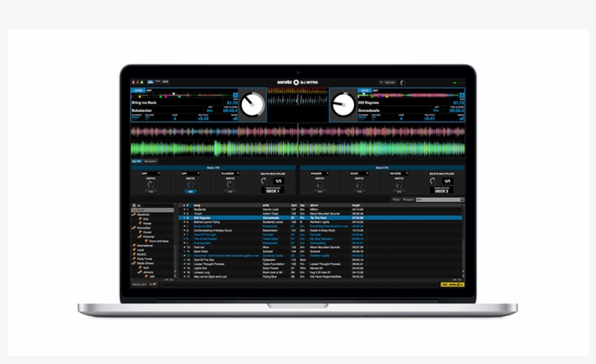This screenshot has width=596, height=364.
Task: Open the Phaser effect dropdown
Action: click(x=320, y=174)
